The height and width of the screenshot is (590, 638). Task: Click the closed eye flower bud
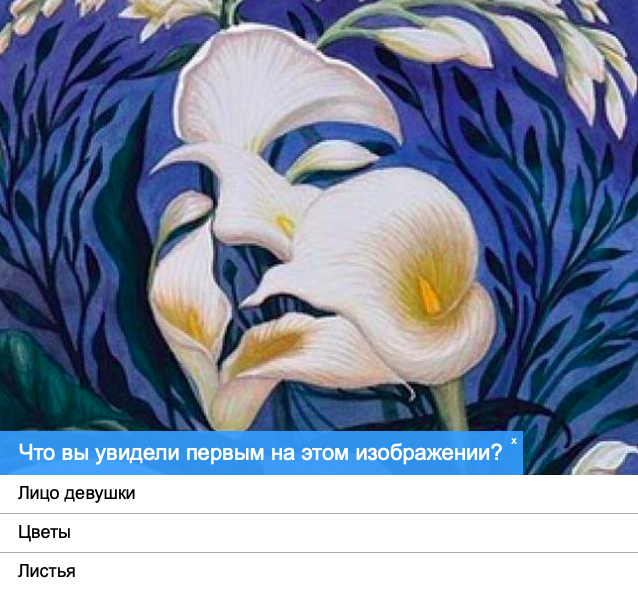click(332, 160)
